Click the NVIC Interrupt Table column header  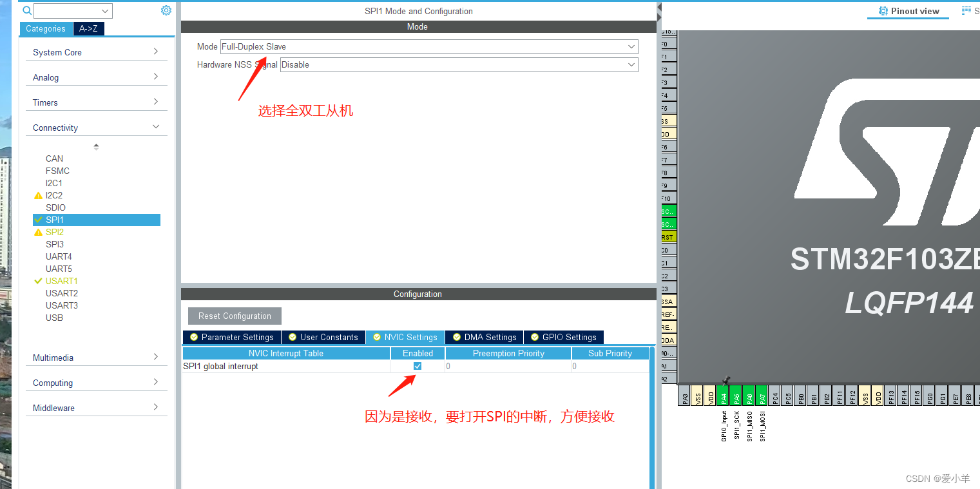tap(286, 353)
